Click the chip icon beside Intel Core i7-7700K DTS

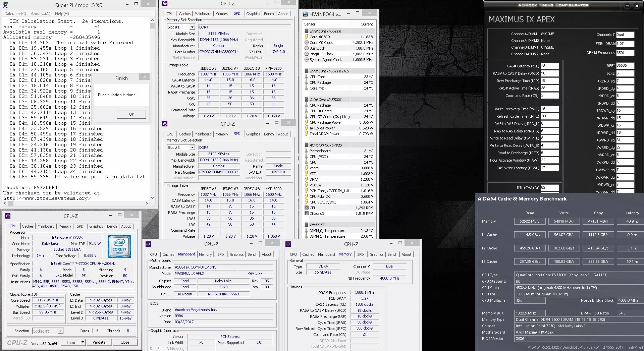[x=307, y=71]
